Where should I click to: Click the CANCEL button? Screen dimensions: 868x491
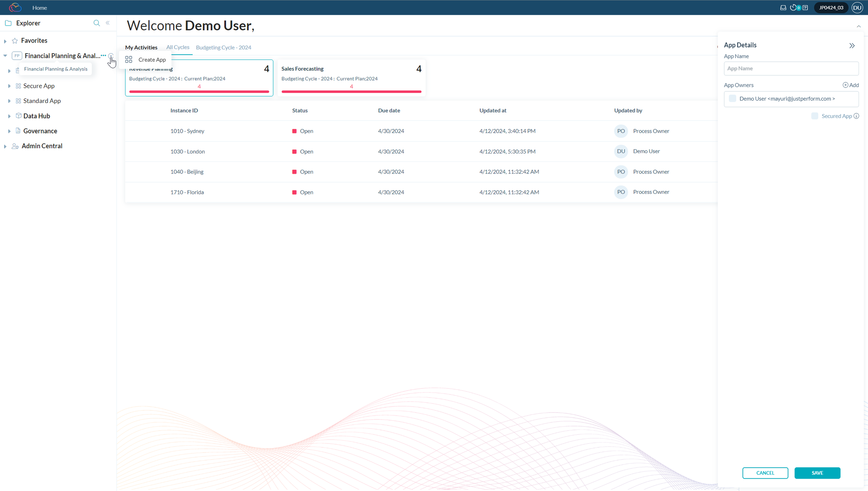coord(765,473)
